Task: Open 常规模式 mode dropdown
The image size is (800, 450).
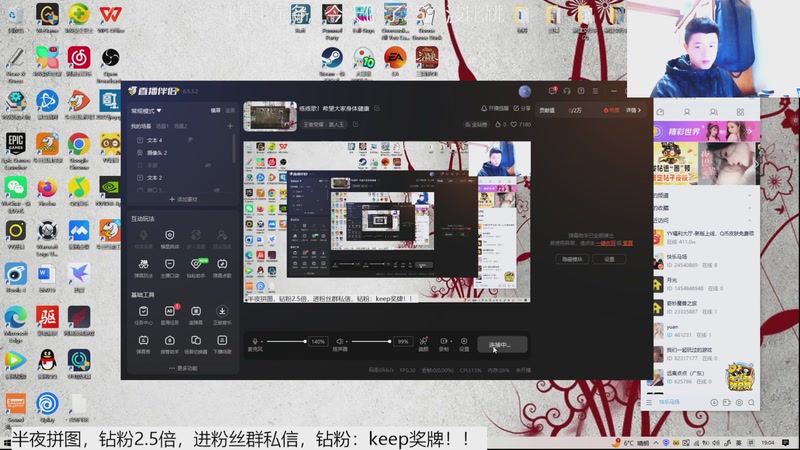Action: [146, 111]
